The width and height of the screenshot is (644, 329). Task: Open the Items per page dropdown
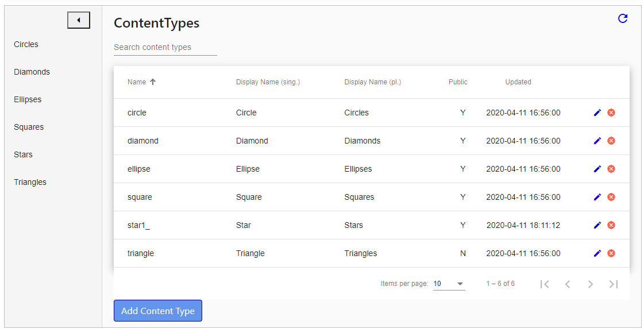point(449,284)
